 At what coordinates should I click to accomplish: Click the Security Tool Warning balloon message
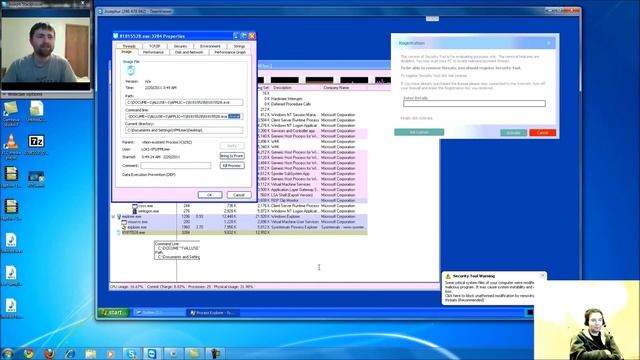tap(489, 291)
